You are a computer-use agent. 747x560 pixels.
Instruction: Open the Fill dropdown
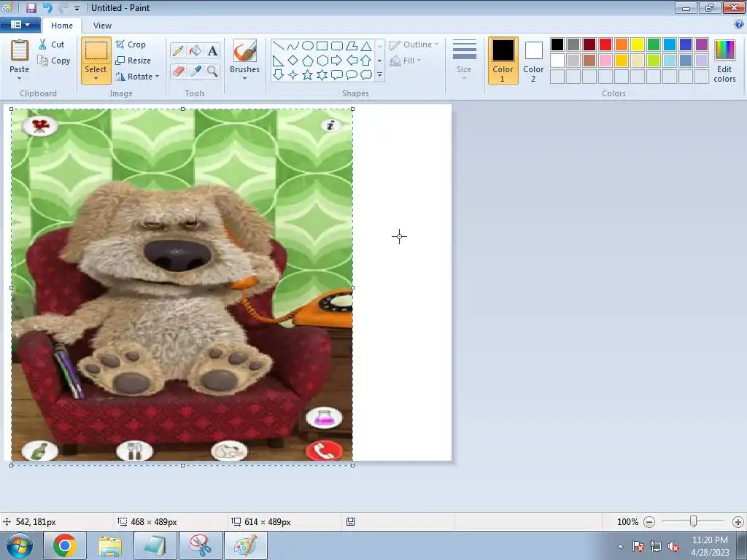pos(406,61)
